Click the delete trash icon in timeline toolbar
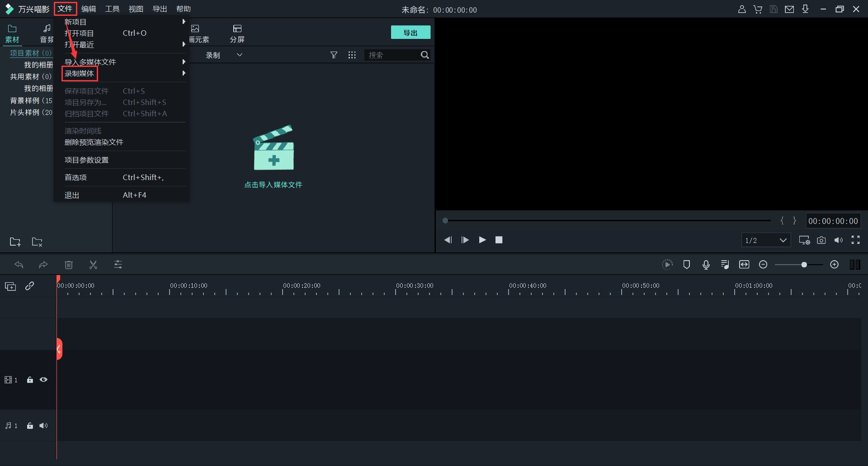This screenshot has width=868, height=466. (x=69, y=265)
